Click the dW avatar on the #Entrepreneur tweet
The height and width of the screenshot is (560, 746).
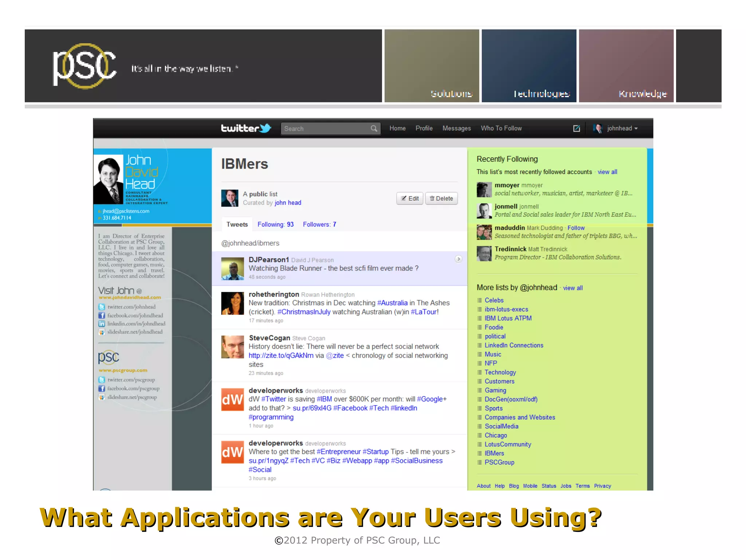(x=232, y=452)
